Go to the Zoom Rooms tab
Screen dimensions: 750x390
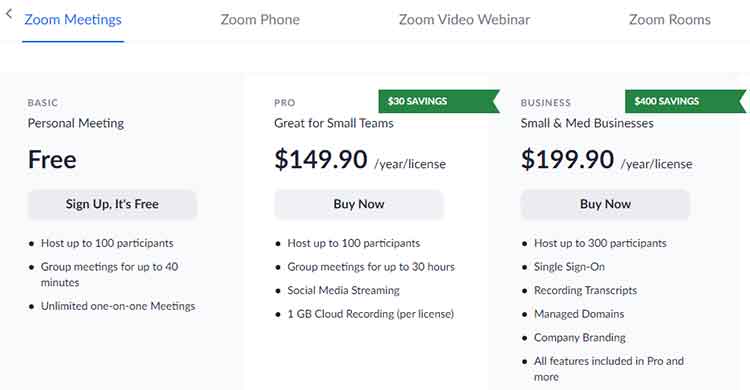tap(670, 20)
